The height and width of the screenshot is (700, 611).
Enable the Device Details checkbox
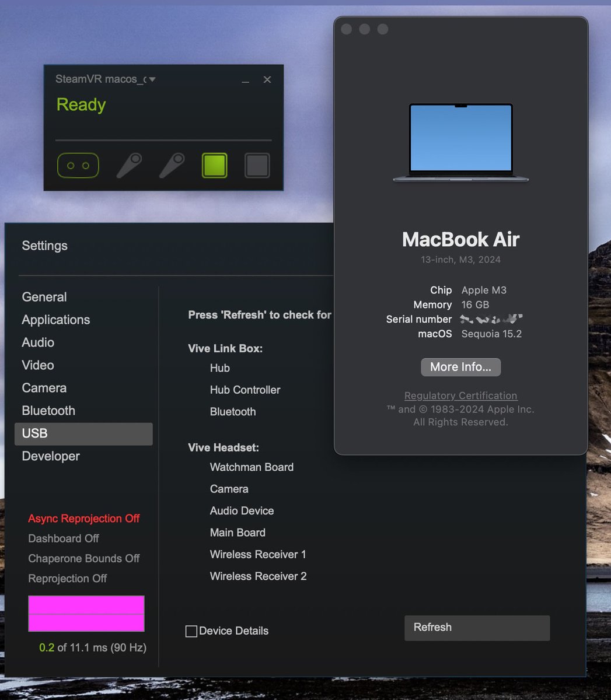tap(191, 631)
